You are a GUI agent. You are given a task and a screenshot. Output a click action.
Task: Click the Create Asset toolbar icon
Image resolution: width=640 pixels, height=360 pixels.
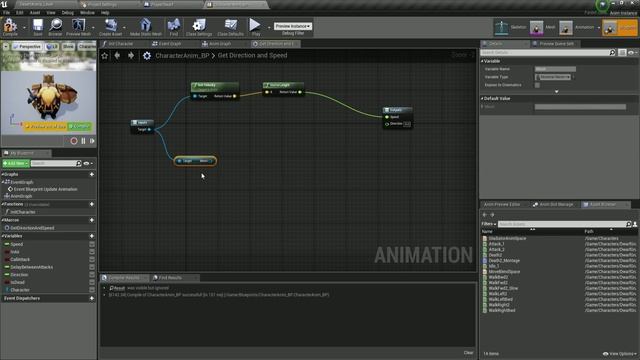pyautogui.click(x=110, y=26)
